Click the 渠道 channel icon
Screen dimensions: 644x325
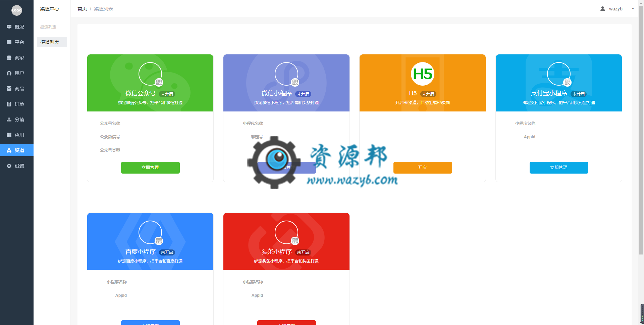click(9, 150)
